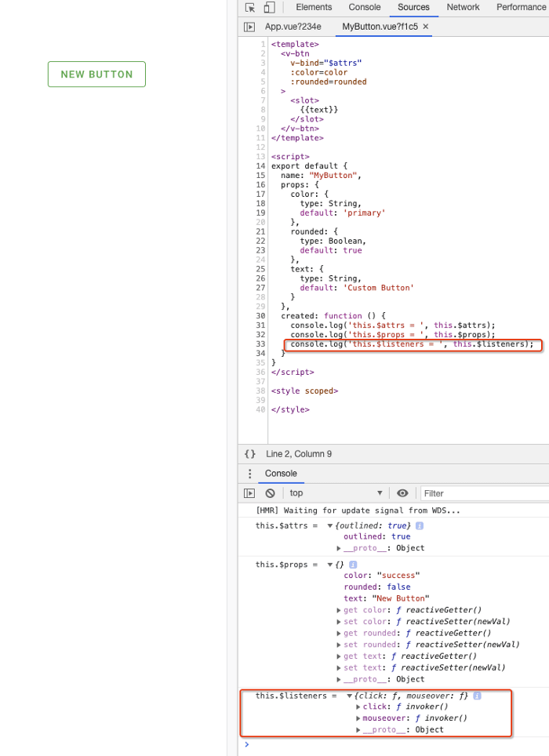
Task: Expand 'set text: reactiveSetter(newVal)' entry
Action: [339, 668]
